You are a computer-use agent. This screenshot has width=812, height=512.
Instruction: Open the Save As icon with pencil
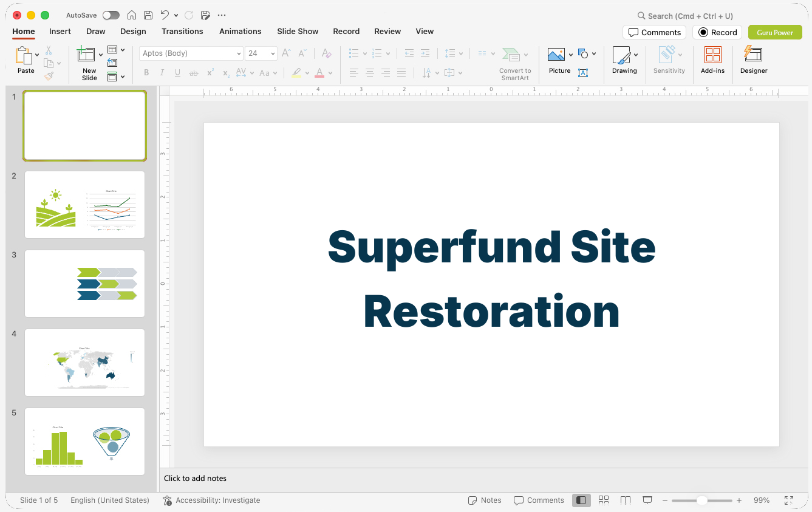point(205,15)
